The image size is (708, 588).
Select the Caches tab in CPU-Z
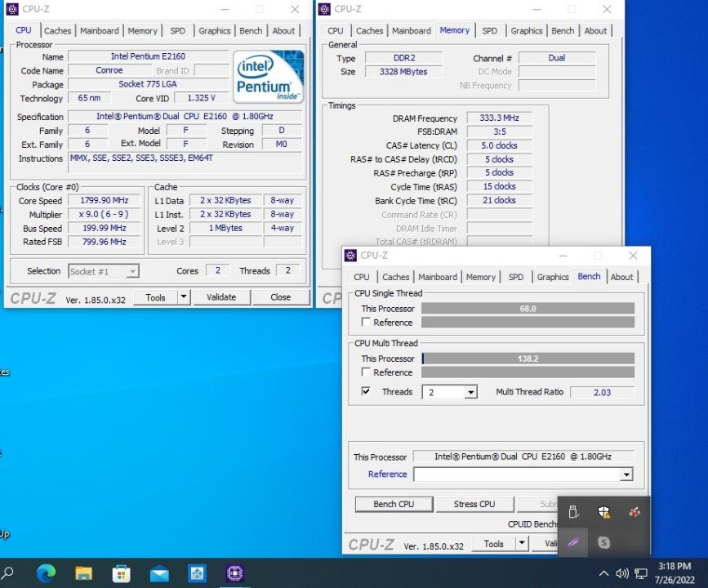(x=396, y=277)
